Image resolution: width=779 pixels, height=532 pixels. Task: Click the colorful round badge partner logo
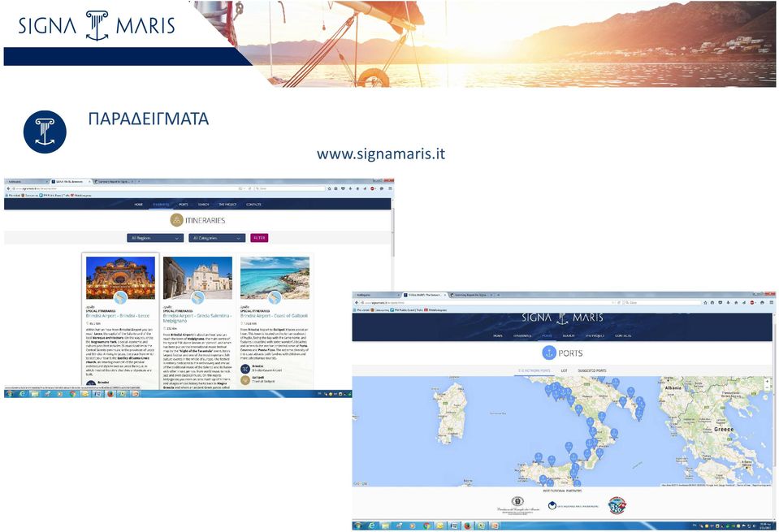pos(617,505)
